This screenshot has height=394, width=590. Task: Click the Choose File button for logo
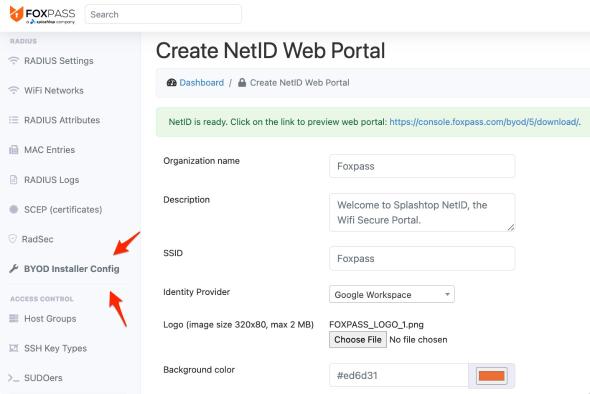tap(357, 339)
